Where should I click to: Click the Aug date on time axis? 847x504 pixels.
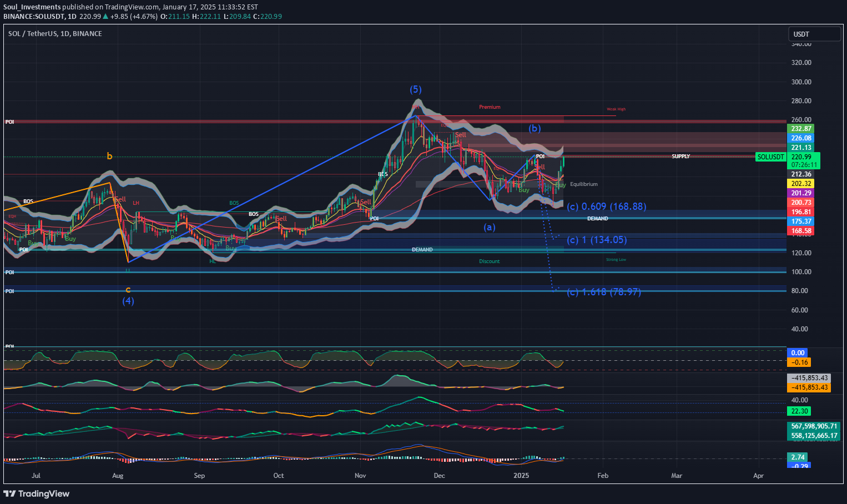coord(118,476)
